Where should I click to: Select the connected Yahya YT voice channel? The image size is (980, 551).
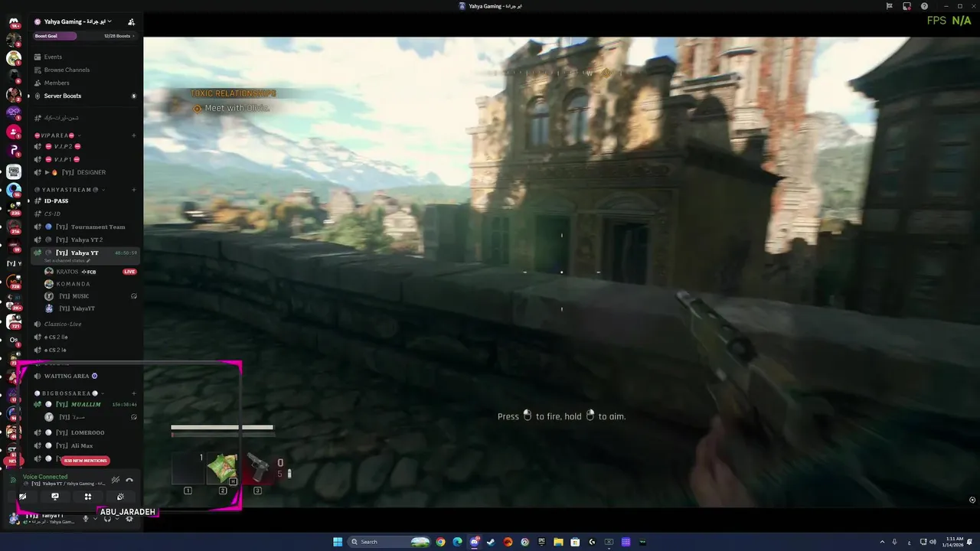[84, 253]
